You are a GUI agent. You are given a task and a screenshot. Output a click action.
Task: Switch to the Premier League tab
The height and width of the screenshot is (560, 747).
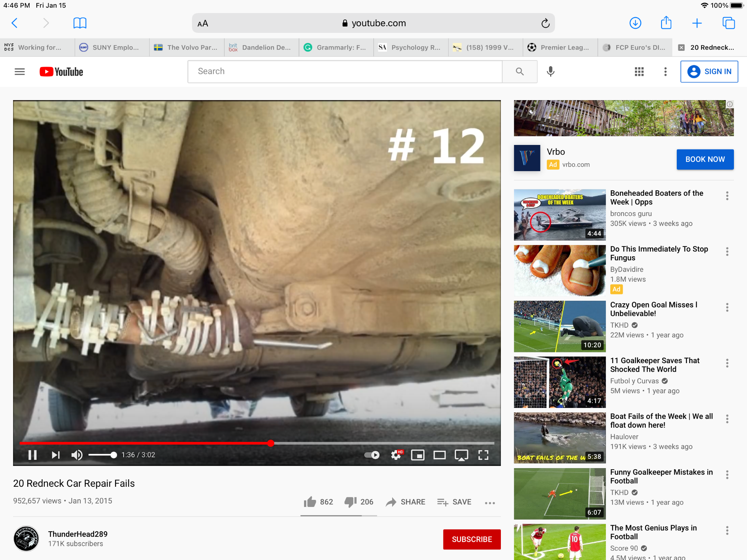560,47
